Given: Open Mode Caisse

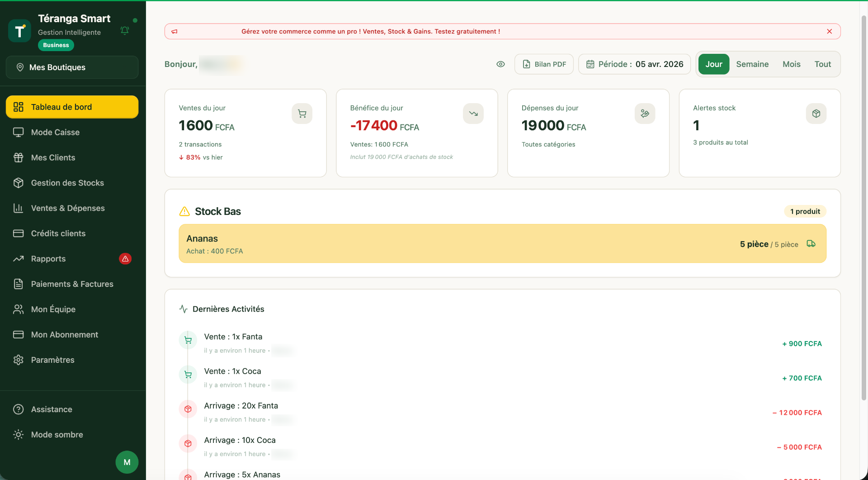Looking at the screenshot, I should (x=72, y=132).
